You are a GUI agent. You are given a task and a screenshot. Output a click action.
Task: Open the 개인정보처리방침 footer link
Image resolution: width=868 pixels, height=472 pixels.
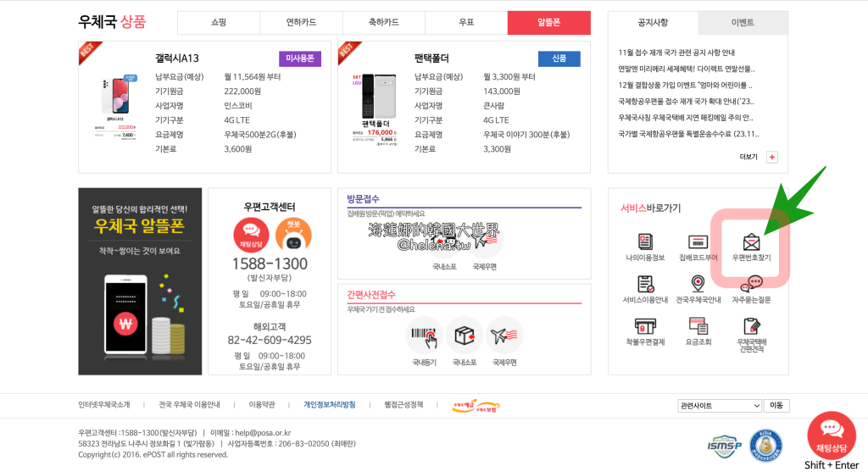pos(330,405)
